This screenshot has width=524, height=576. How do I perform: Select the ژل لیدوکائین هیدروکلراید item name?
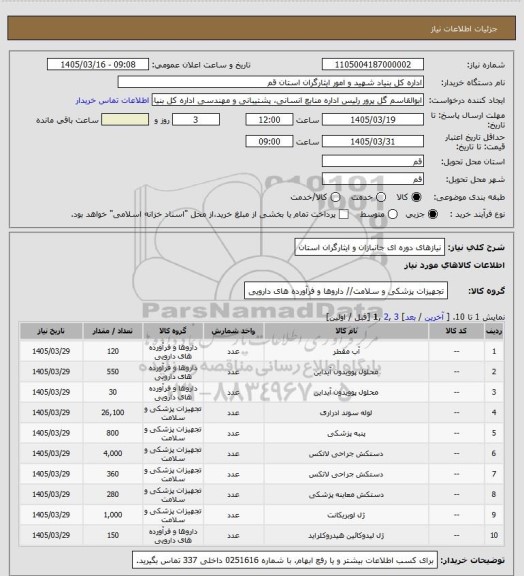pos(346,536)
